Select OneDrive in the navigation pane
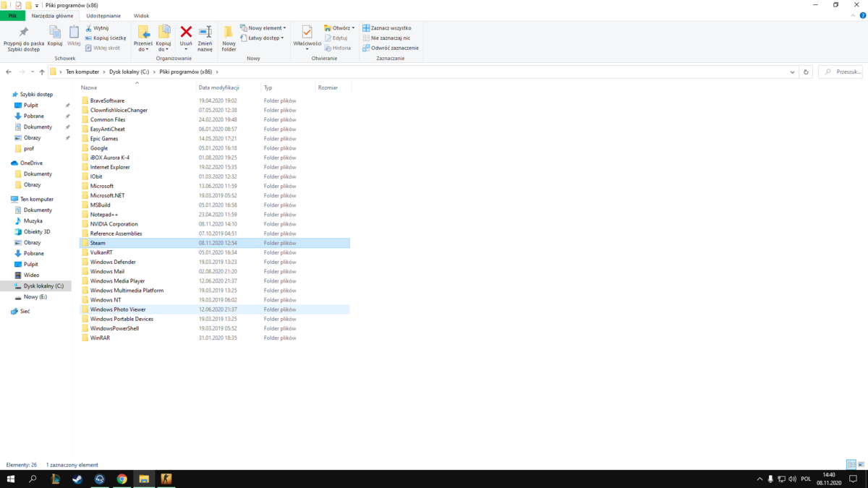The image size is (868, 488). point(31,163)
